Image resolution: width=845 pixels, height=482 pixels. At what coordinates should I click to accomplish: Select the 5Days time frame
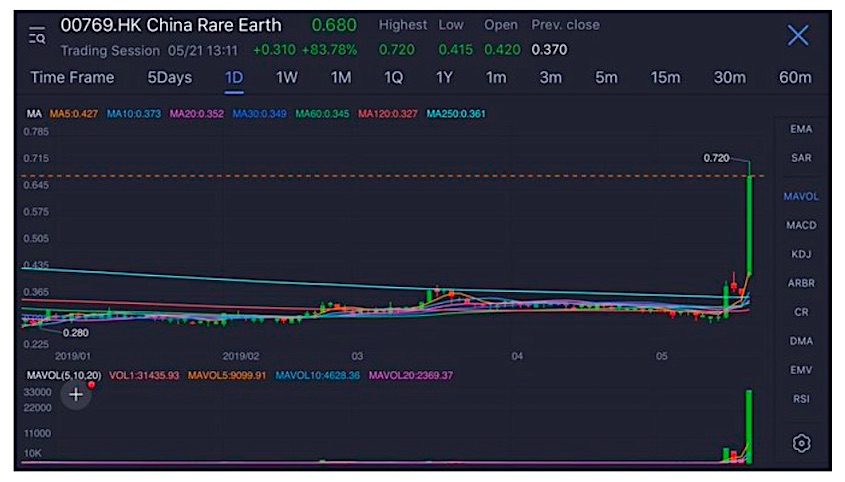[x=170, y=78]
